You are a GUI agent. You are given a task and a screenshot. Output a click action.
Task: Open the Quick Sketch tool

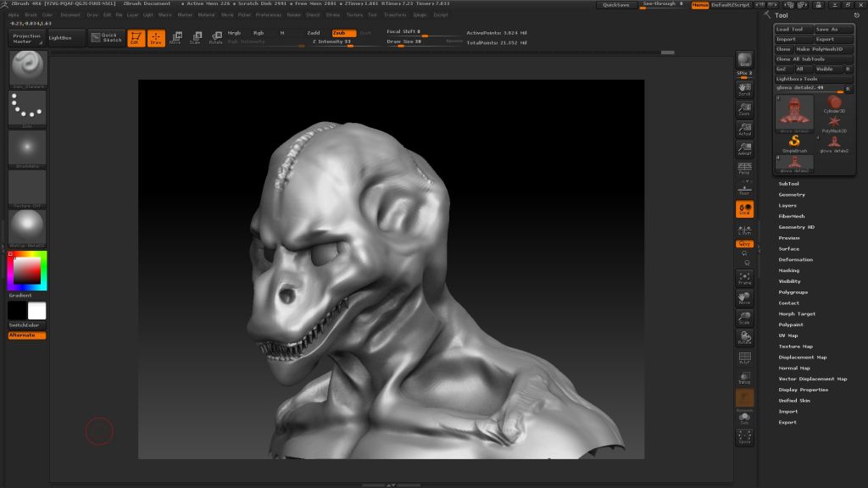107,37
